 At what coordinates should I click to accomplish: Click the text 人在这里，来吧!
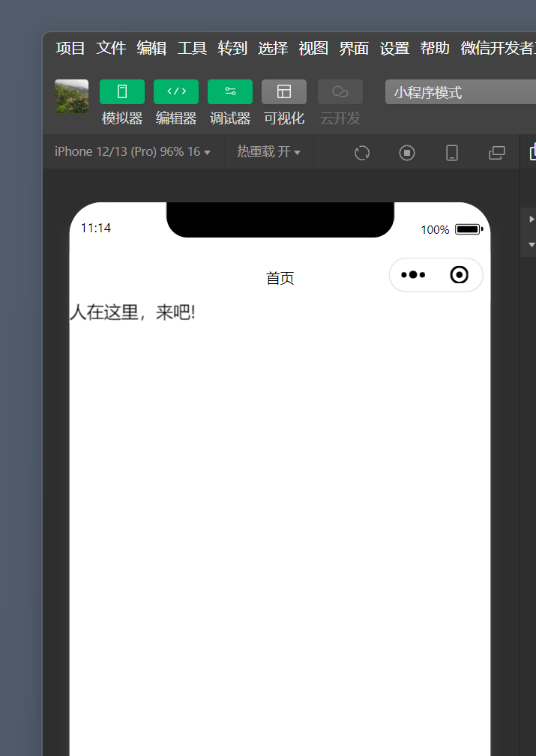tap(132, 312)
